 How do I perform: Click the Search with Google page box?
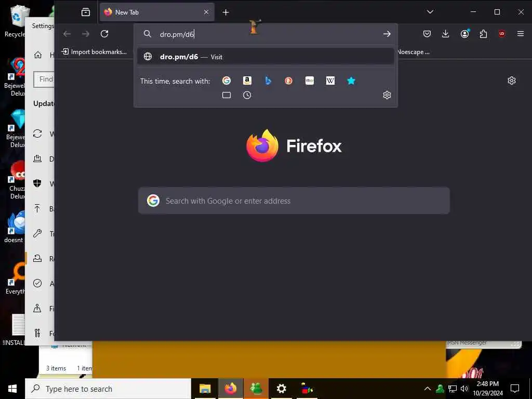point(294,201)
